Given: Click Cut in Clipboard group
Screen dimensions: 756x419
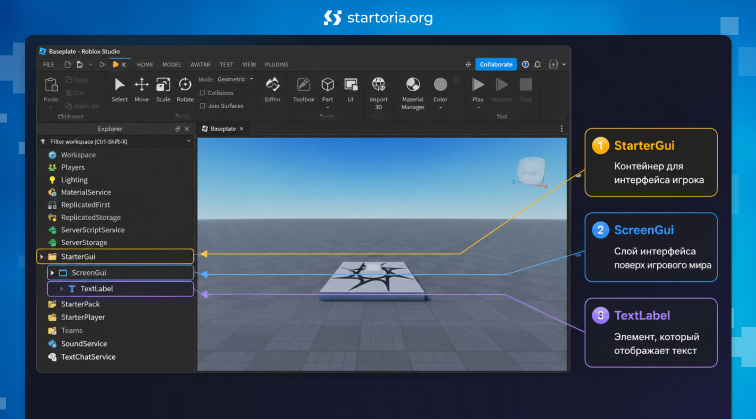Looking at the screenshot, I should [75, 93].
